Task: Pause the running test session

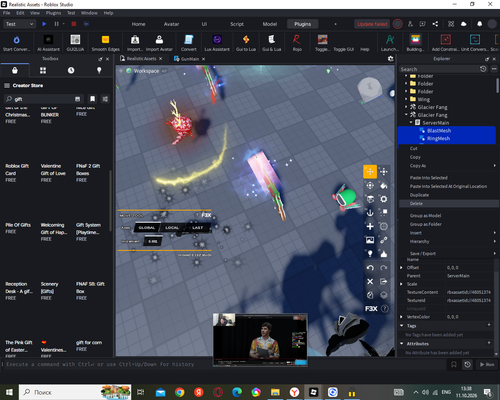Action: (x=56, y=24)
